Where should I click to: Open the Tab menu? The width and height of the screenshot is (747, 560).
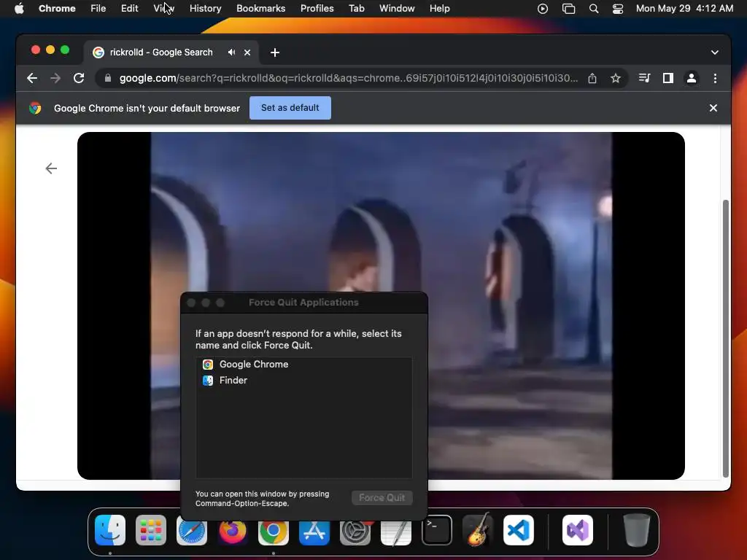click(356, 9)
